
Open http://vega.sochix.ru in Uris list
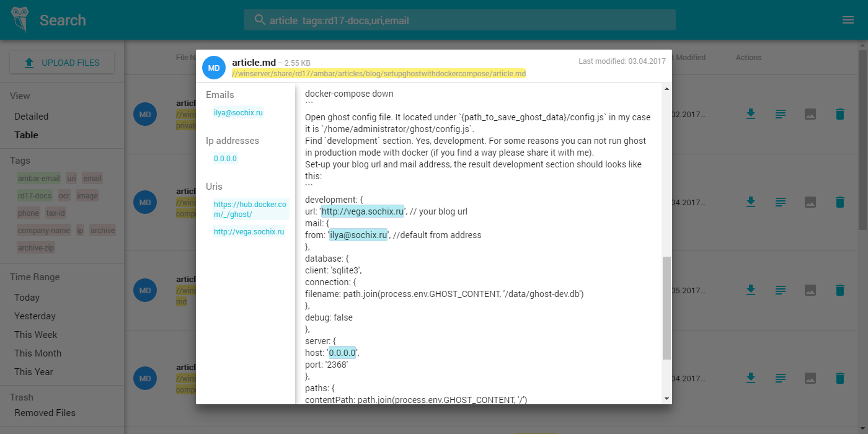coord(249,232)
